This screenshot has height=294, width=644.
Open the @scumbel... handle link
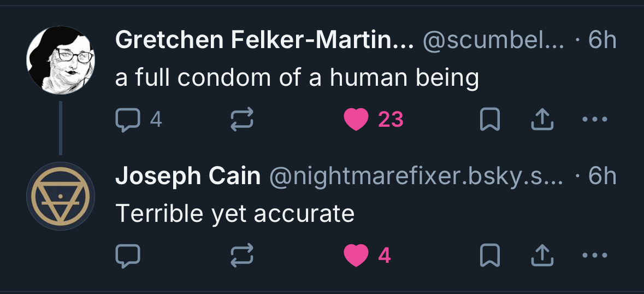click(493, 40)
